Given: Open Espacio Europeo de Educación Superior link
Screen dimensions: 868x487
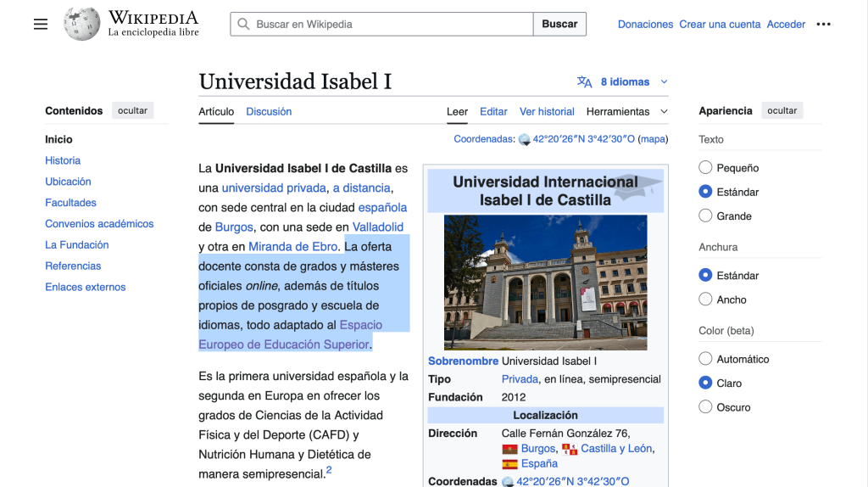Looking at the screenshot, I should click(291, 334).
